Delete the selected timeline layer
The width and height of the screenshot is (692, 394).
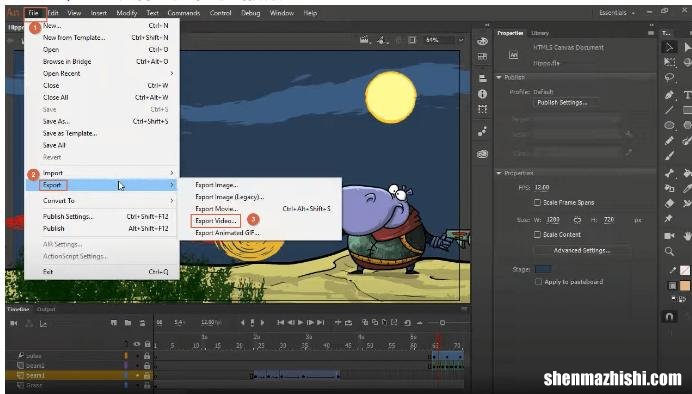coord(142,323)
